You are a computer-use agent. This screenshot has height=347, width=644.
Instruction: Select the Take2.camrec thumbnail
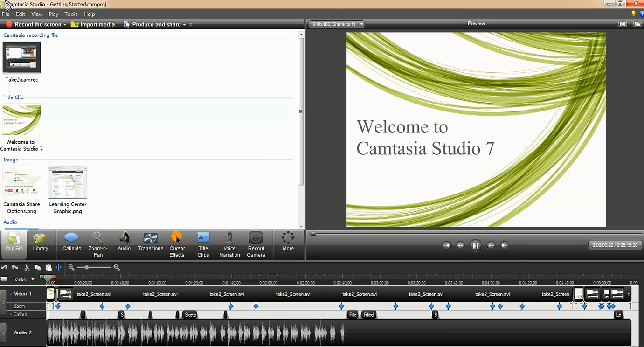click(x=21, y=58)
